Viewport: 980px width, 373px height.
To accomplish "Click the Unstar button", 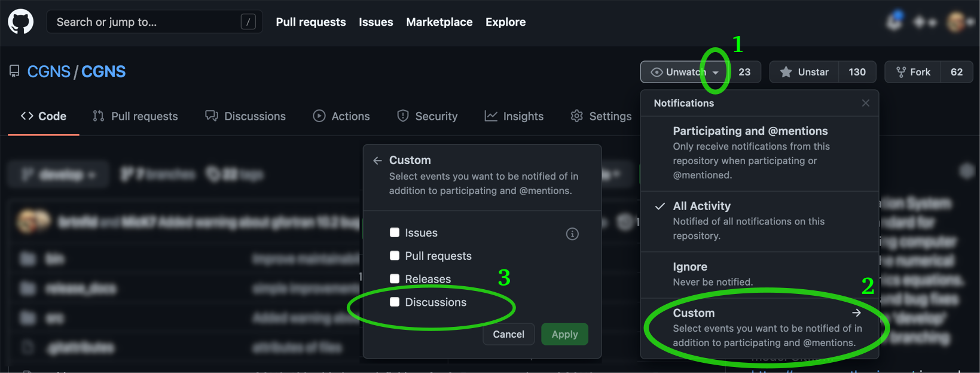I will (x=804, y=72).
